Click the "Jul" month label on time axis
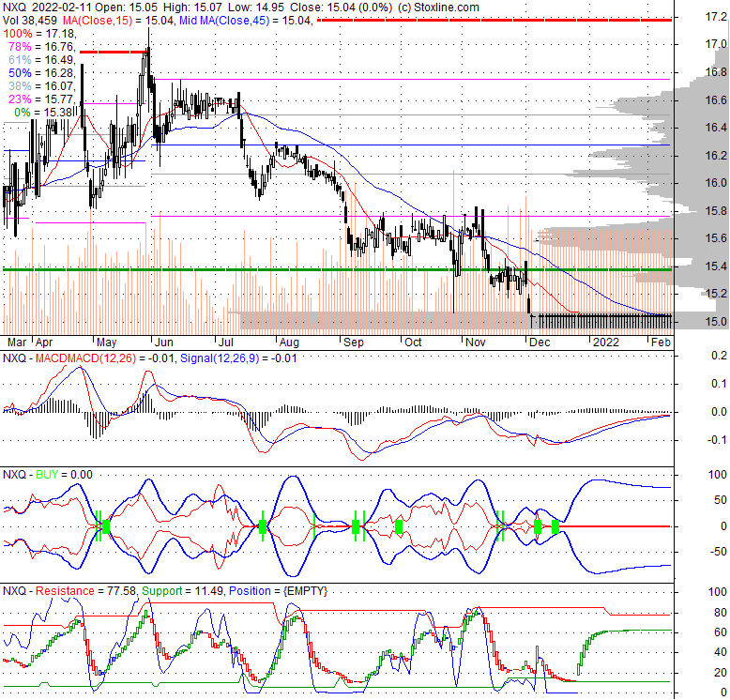Viewport: 730px width, 700px height. point(226,342)
